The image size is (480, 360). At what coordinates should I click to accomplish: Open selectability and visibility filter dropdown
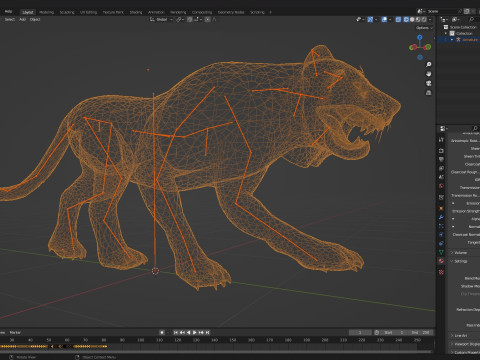[x=361, y=19]
